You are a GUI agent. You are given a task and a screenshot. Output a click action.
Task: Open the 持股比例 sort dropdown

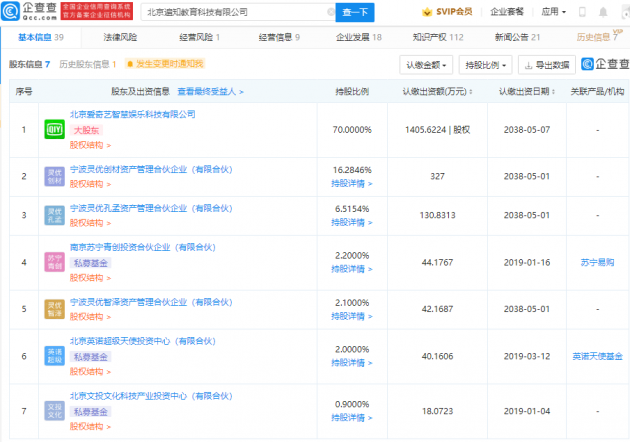[x=486, y=64]
